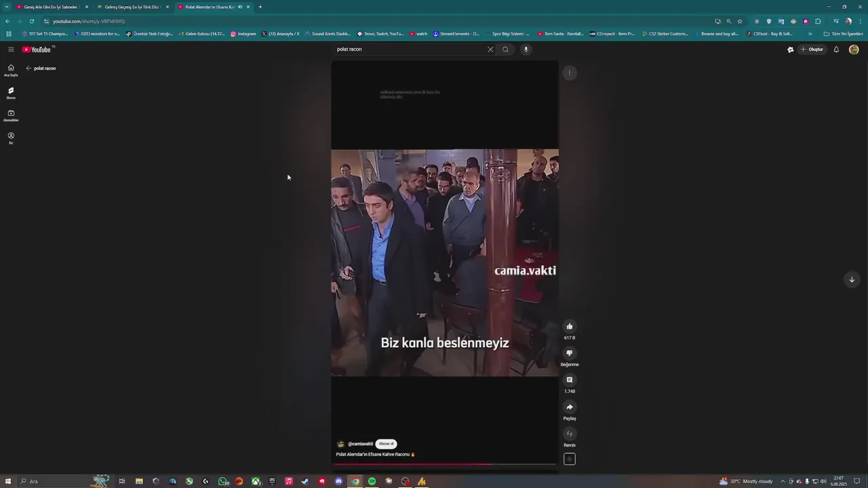Open Ana Sayfa in the YouTube sidebar
This screenshot has width=868, height=488.
pos(11,70)
